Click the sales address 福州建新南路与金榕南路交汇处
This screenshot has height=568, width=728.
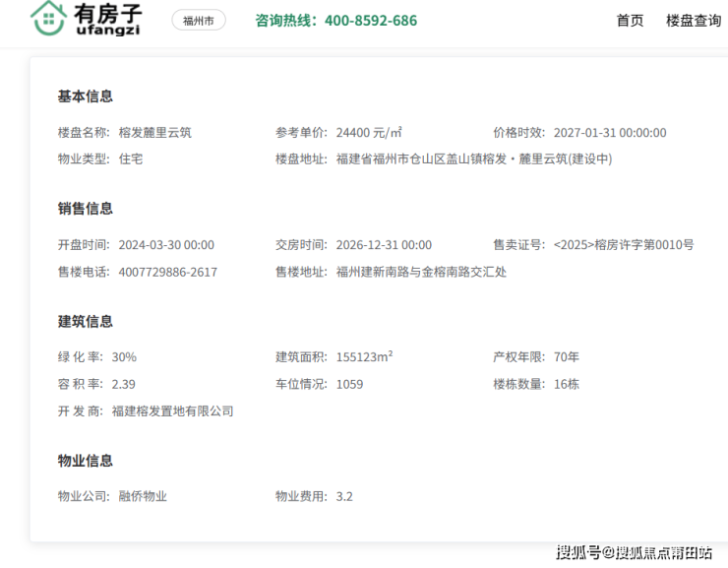[x=421, y=273]
